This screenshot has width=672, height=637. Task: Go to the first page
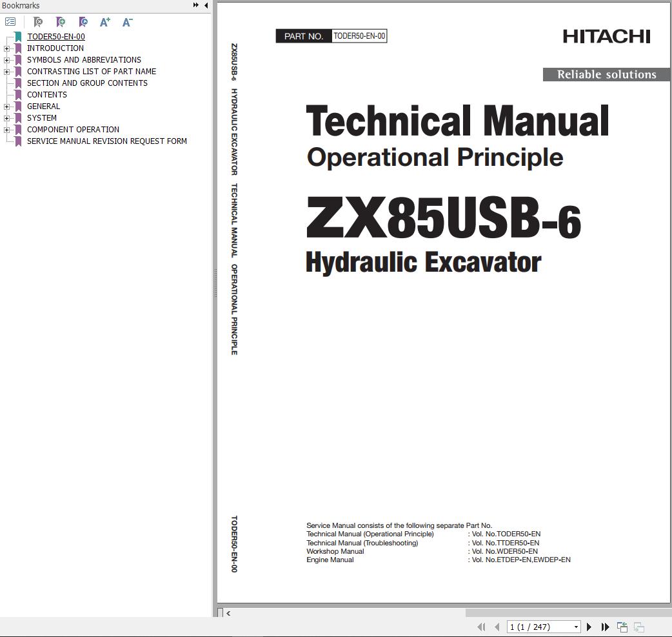pos(481,627)
